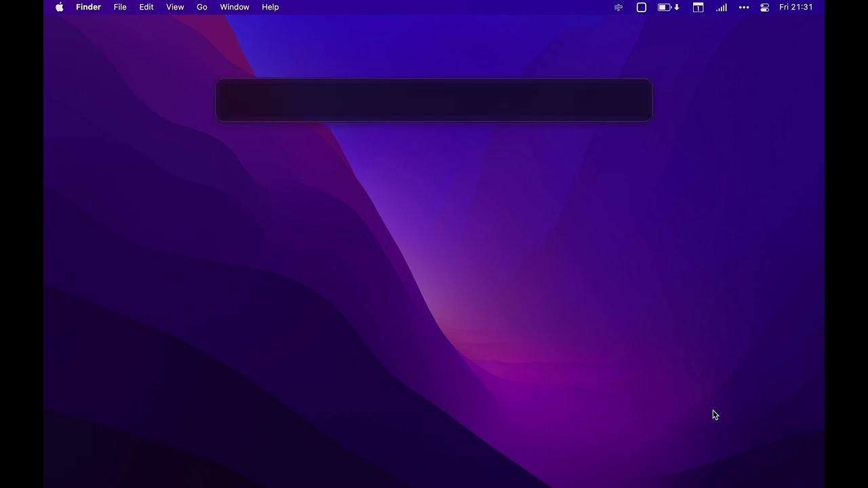Open the File menu
868x488 pixels.
(120, 7)
